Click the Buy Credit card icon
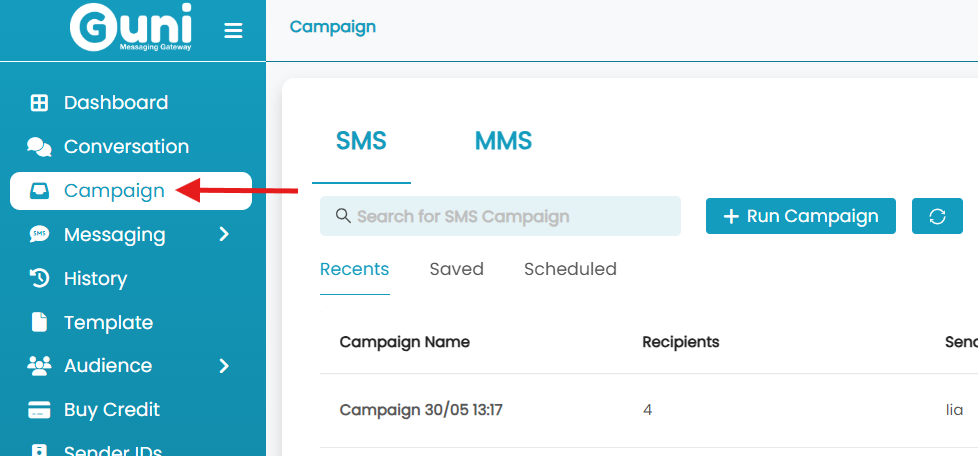978x456 pixels. (x=39, y=410)
